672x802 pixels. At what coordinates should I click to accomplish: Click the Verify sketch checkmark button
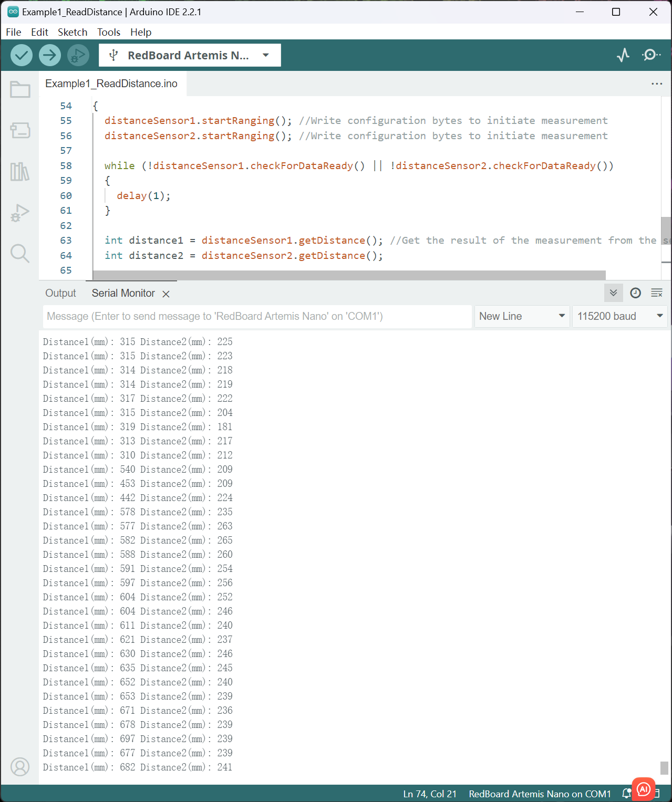[22, 55]
